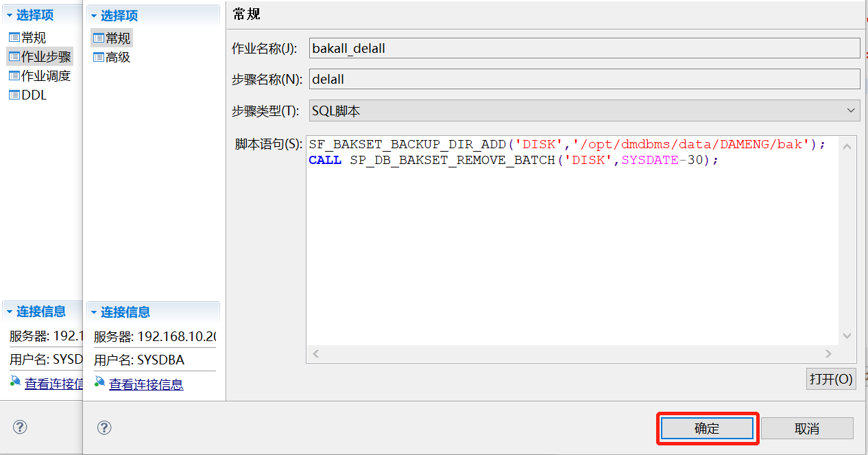
Task: Click 常规 table icon in front dialog
Action: [98, 38]
